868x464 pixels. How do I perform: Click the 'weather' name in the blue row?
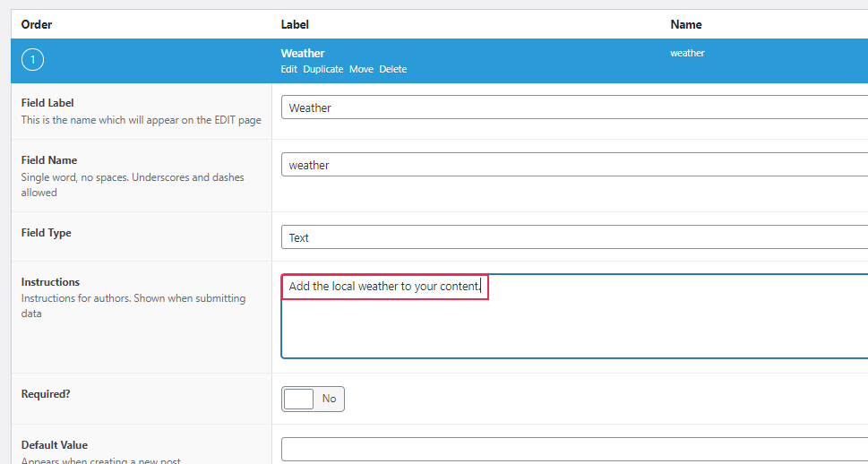687,53
